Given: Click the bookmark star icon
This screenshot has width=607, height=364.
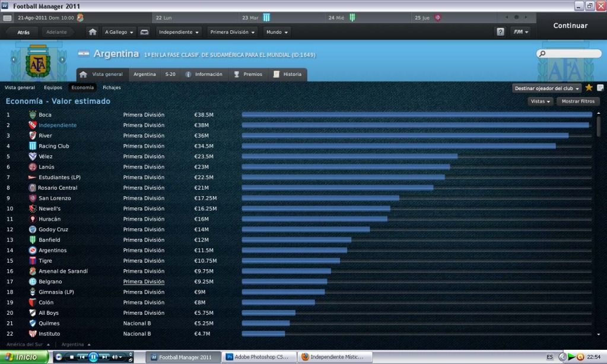Looking at the screenshot, I should coord(589,88).
